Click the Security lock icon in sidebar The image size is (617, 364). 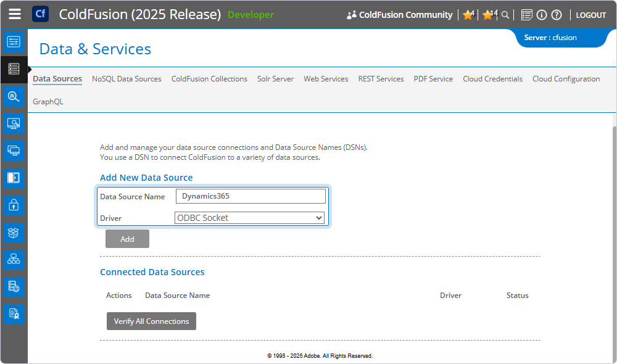click(14, 205)
